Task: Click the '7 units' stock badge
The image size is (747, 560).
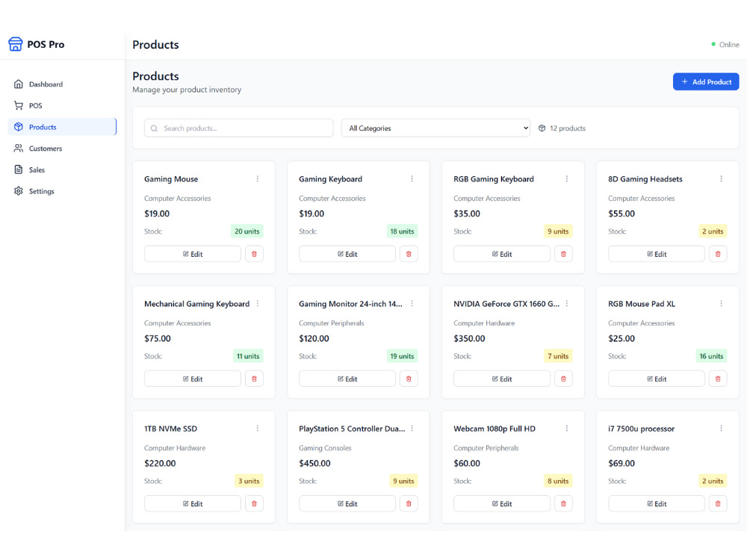Action: pyautogui.click(x=558, y=355)
